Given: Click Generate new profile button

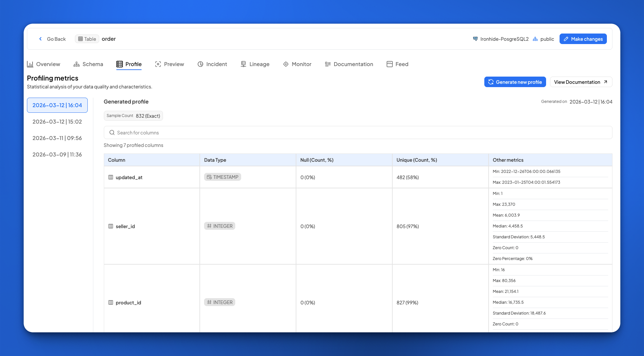Looking at the screenshot, I should point(515,82).
